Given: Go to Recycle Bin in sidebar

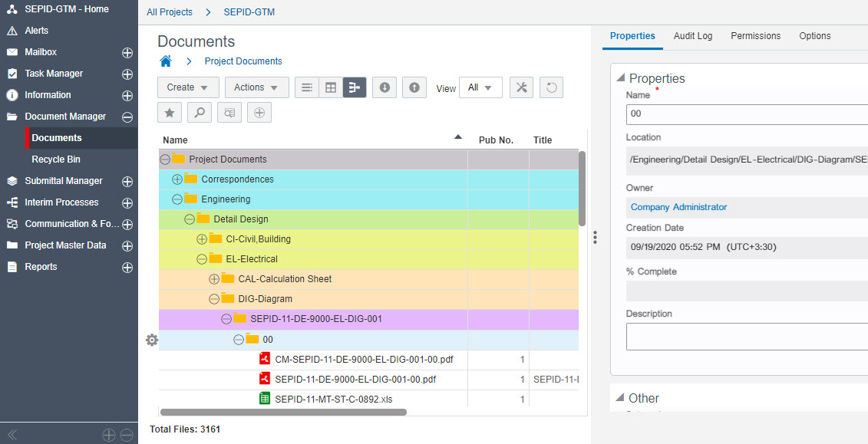Looking at the screenshot, I should [x=56, y=160].
